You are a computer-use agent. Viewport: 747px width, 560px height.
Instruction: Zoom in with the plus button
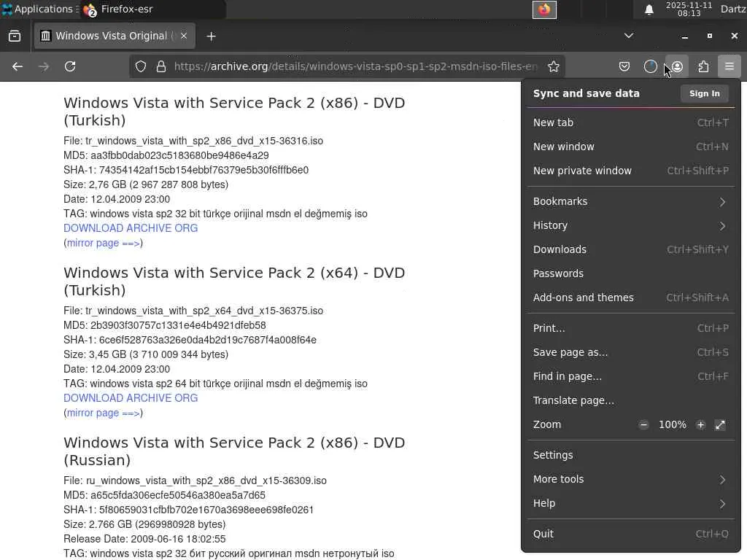(x=700, y=424)
